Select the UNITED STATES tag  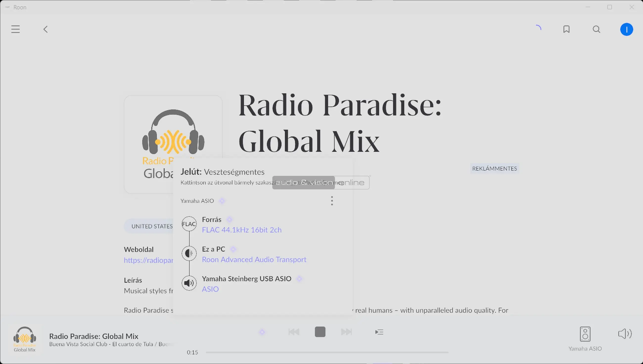click(x=152, y=226)
